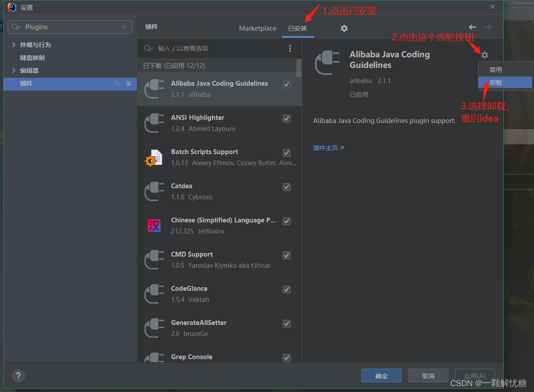
Task: Open the gear menu of plugin details
Action: click(x=484, y=55)
